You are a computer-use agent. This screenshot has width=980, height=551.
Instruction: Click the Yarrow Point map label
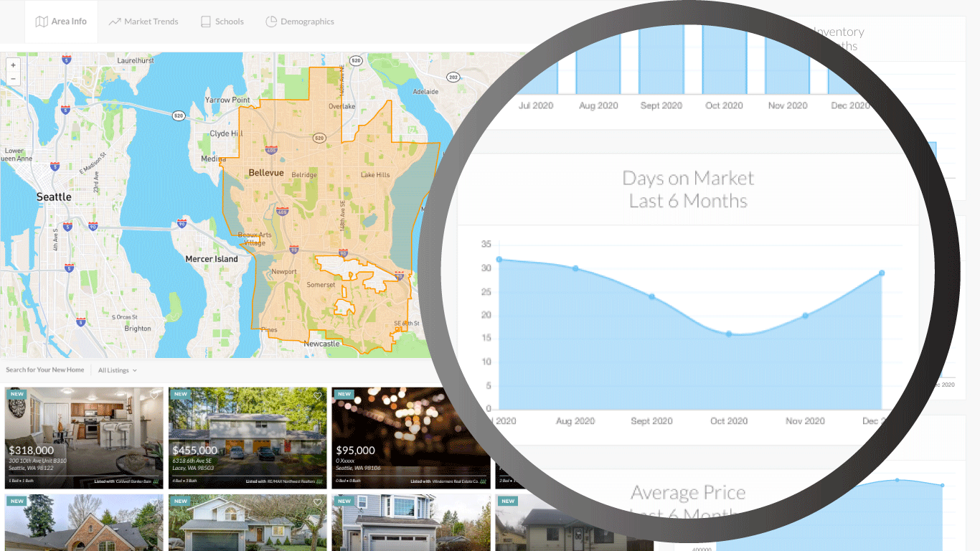(x=227, y=100)
